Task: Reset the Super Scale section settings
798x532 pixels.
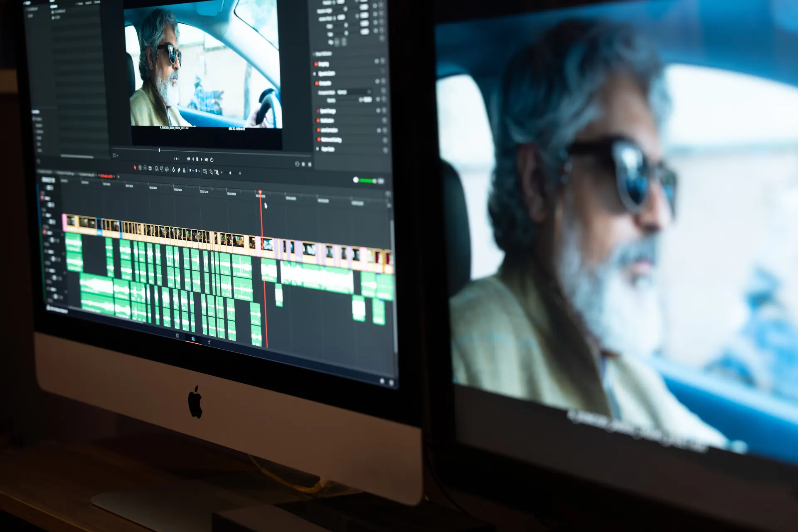Action: 385,150
